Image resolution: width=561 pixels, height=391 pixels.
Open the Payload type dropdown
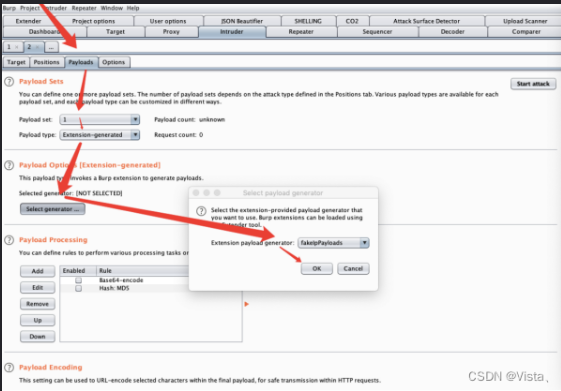(99, 135)
